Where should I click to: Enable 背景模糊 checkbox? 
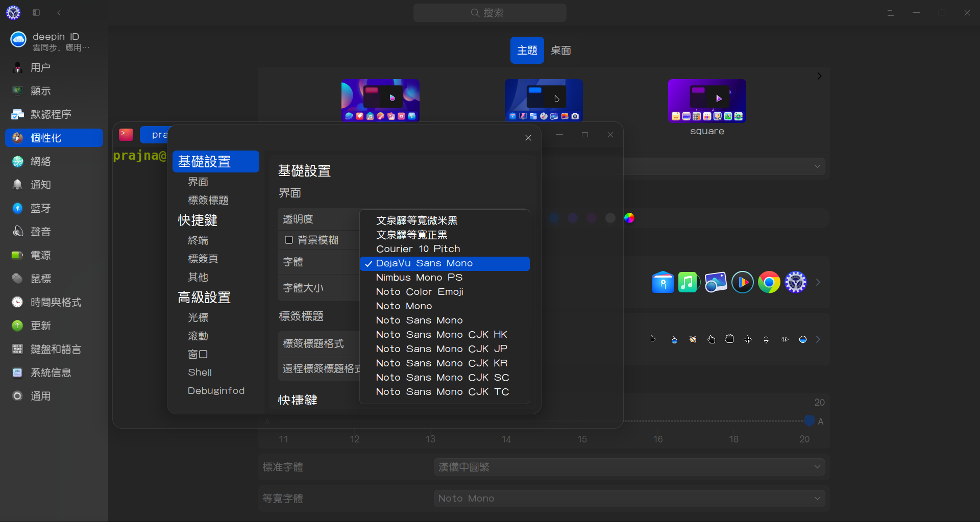289,240
